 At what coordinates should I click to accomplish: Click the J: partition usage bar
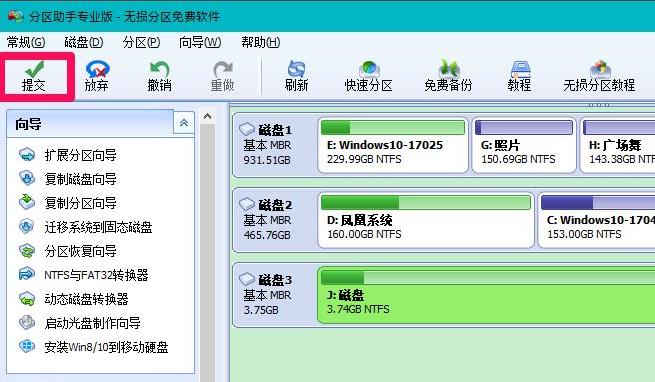pyautogui.click(x=488, y=278)
